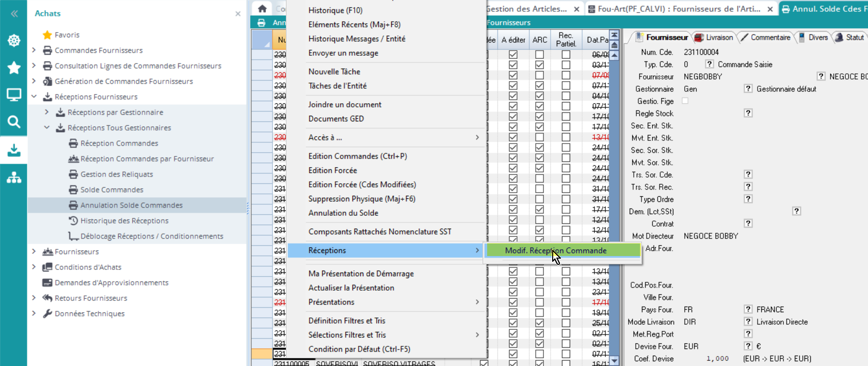This screenshot has width=868, height=366.
Task: Click the home icon tab
Action: tap(262, 9)
